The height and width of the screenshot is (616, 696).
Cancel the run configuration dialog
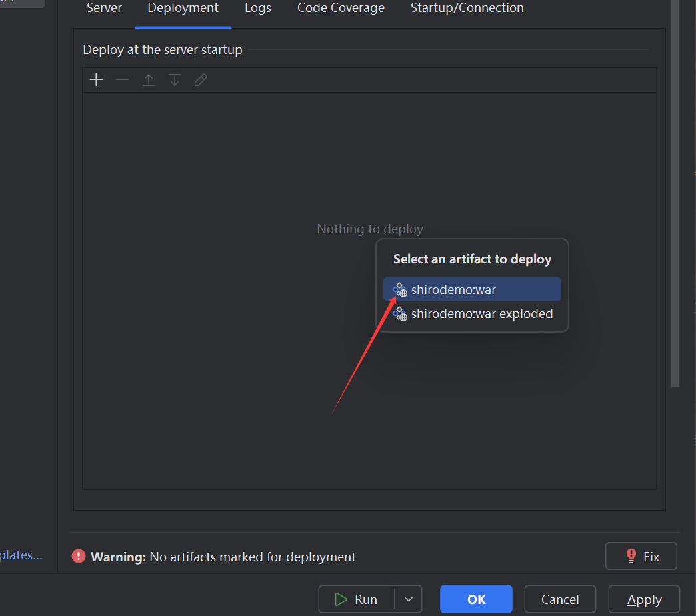tap(560, 599)
